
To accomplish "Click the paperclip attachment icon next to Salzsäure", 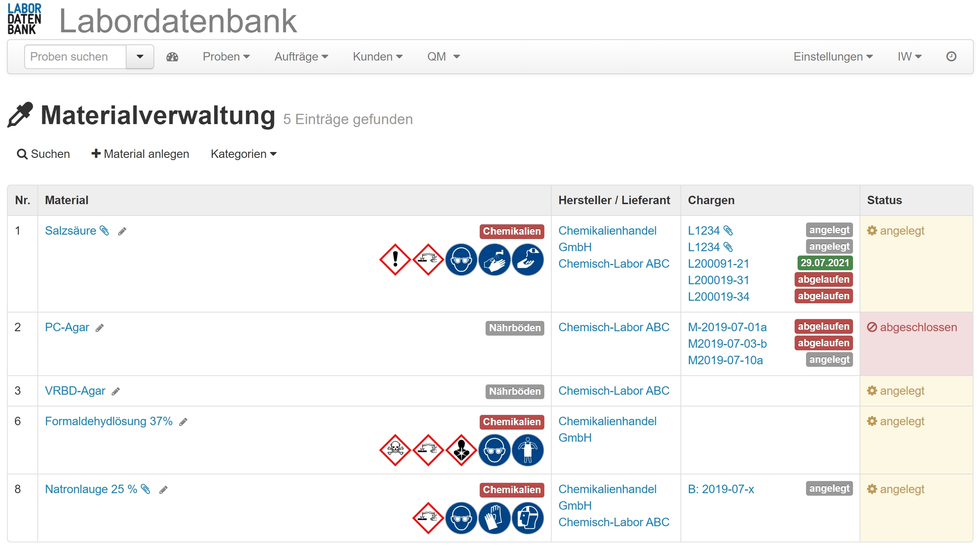I will [x=104, y=231].
